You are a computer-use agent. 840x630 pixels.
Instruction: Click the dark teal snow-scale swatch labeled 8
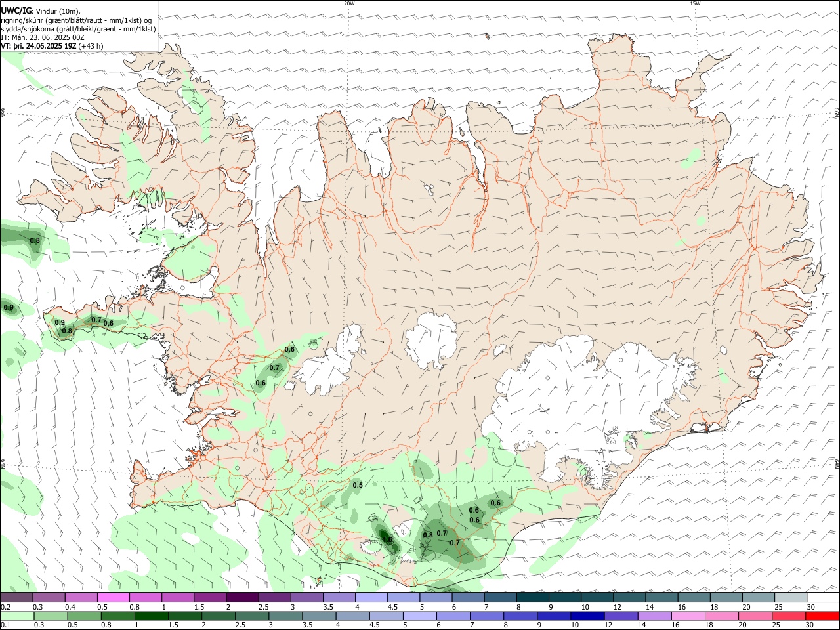532,598
